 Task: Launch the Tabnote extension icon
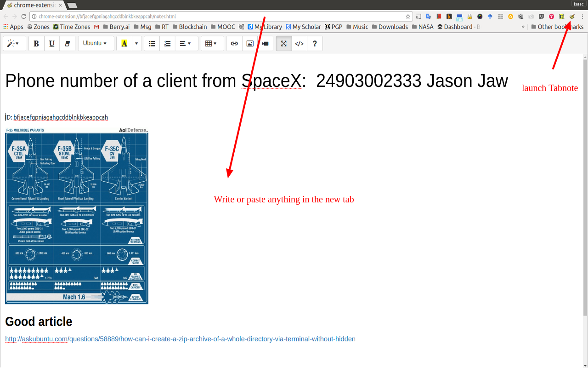coord(572,17)
